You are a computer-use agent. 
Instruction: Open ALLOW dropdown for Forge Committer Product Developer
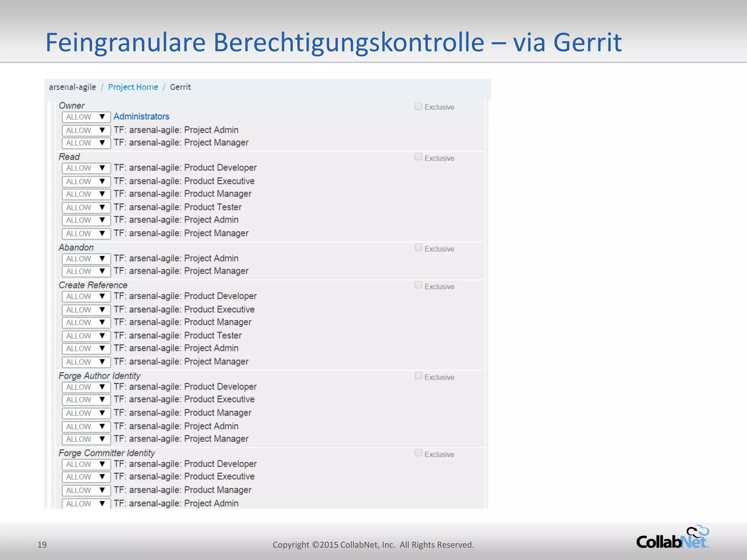tap(86, 464)
